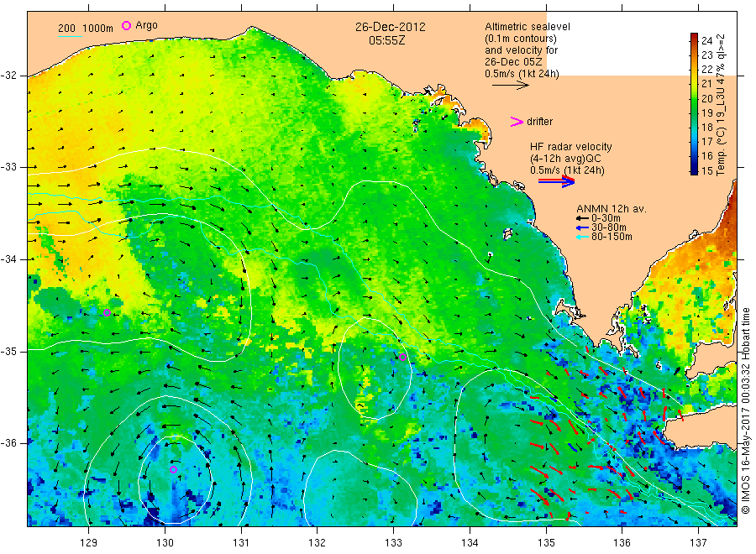Click the cyan line under 200 1000m legend
The width and height of the screenshot is (756, 554).
(x=71, y=36)
